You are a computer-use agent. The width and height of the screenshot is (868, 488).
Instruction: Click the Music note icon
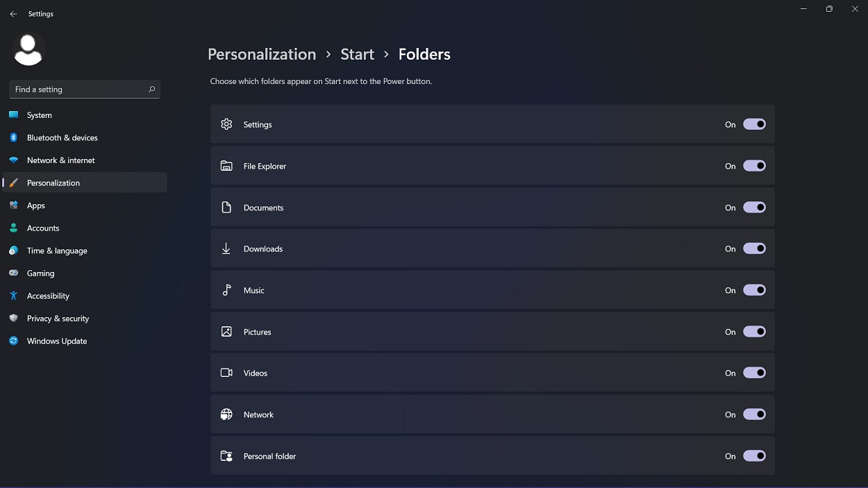click(226, 290)
